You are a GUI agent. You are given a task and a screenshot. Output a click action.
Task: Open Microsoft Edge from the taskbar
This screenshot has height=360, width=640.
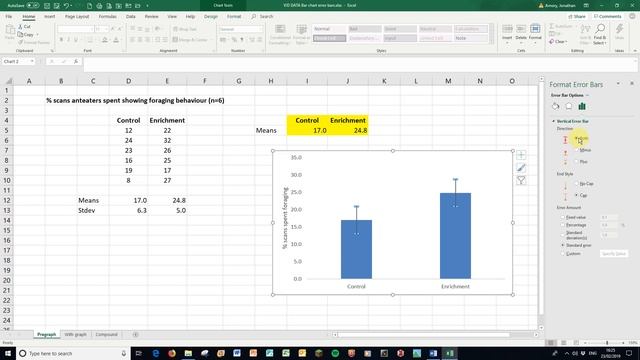pos(156,353)
